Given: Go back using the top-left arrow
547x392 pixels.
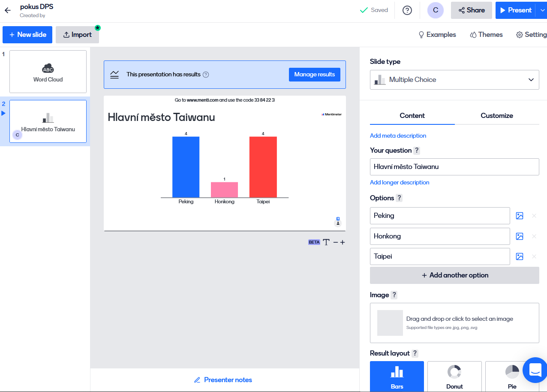Looking at the screenshot, I should click(8, 10).
